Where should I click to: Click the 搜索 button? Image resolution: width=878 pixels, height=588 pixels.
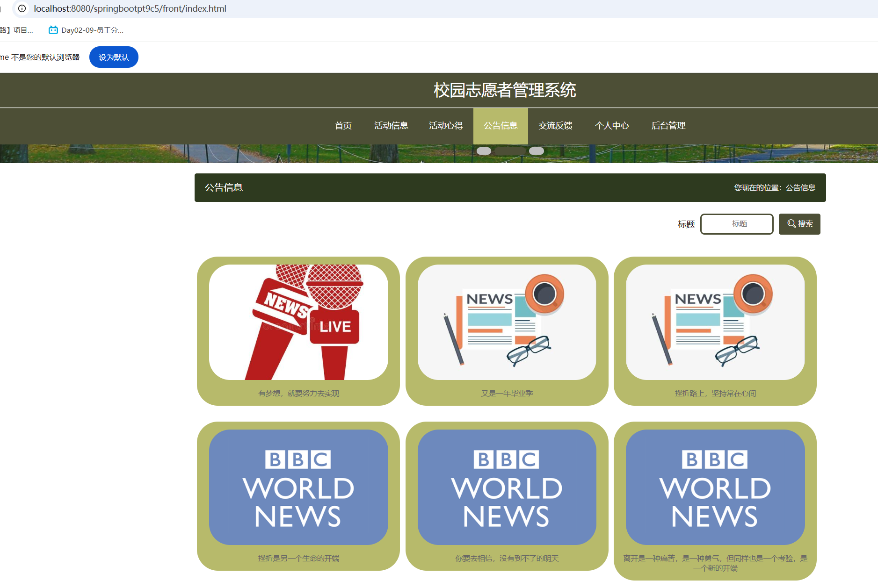799,224
